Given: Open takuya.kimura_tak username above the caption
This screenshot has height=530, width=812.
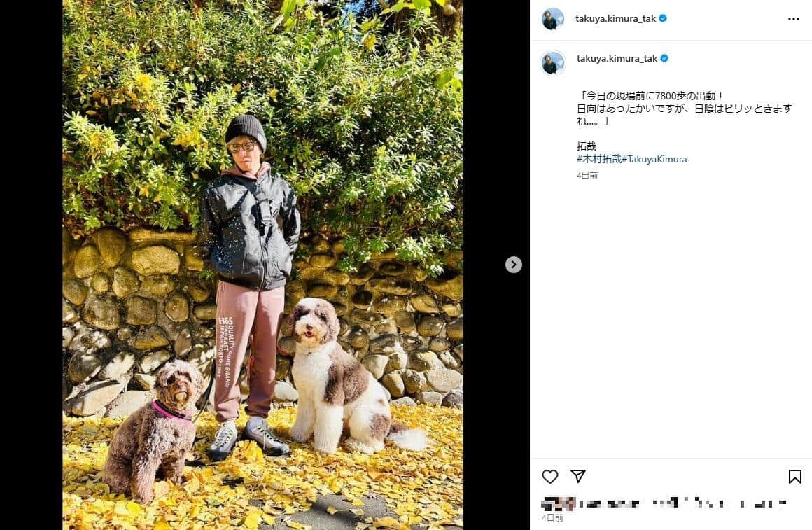Looking at the screenshot, I should [617, 59].
